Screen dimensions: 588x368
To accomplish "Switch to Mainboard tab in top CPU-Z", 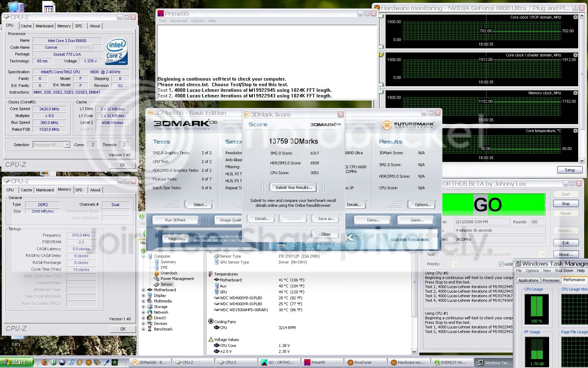I will pyautogui.click(x=44, y=26).
